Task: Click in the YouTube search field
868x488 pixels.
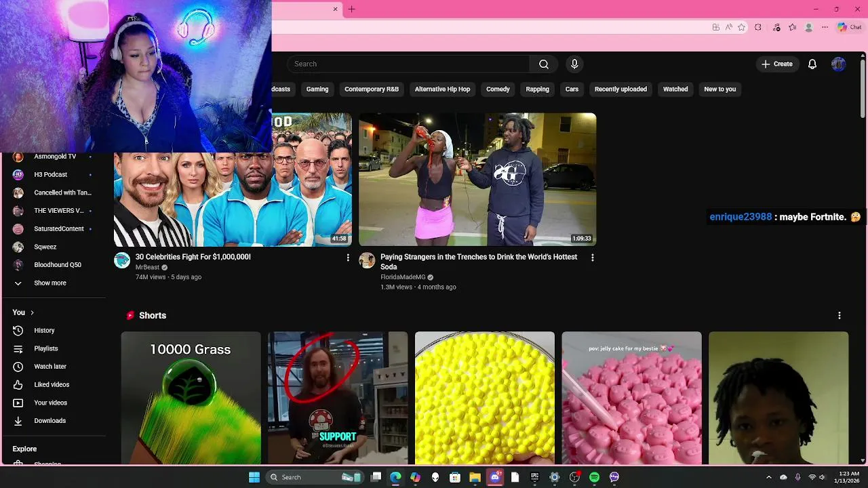Action: (x=408, y=64)
